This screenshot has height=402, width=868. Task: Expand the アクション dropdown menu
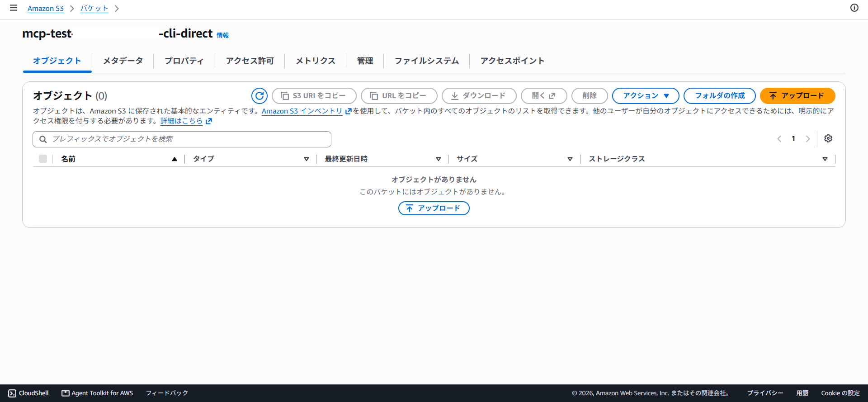pos(646,96)
